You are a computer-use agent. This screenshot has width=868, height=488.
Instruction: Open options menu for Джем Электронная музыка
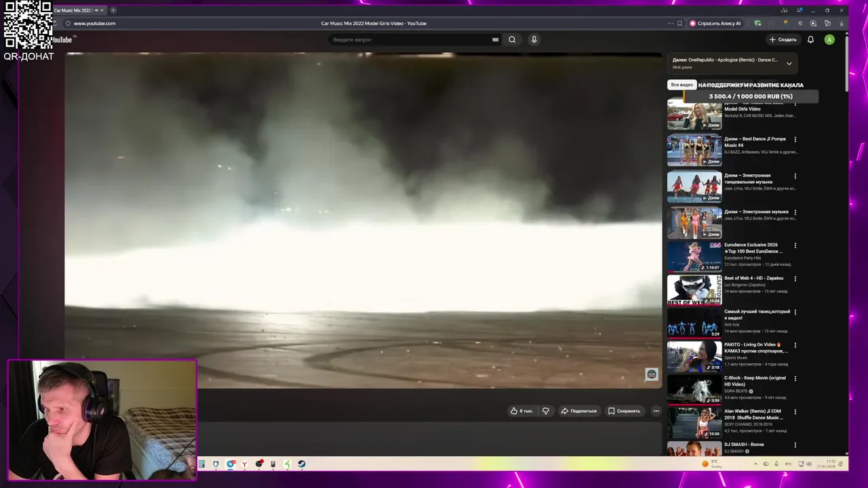pos(795,212)
